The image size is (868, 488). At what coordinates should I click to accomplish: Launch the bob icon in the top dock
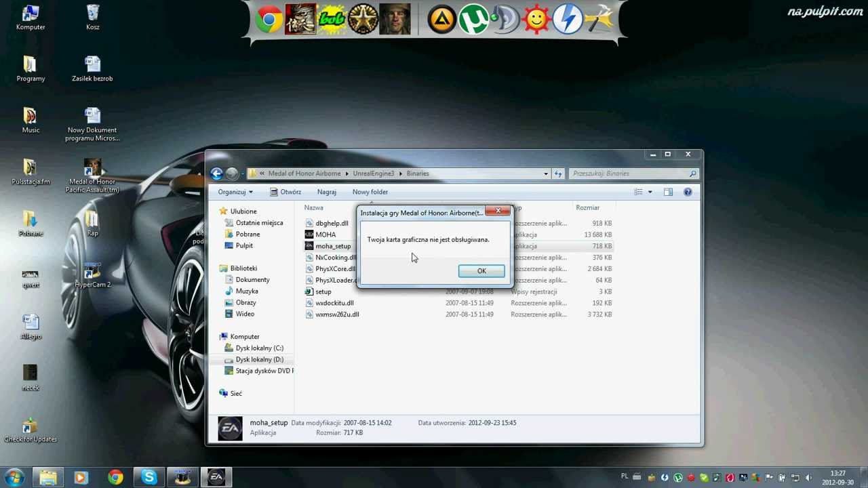point(332,20)
